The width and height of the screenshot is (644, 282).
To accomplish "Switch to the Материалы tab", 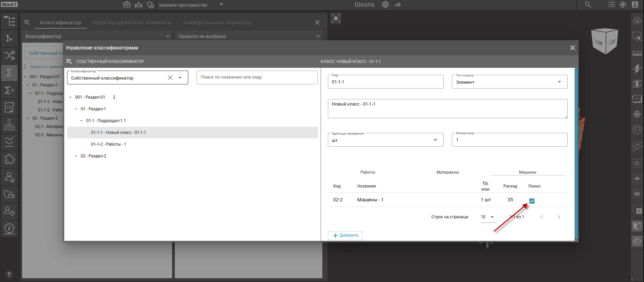I will point(447,172).
